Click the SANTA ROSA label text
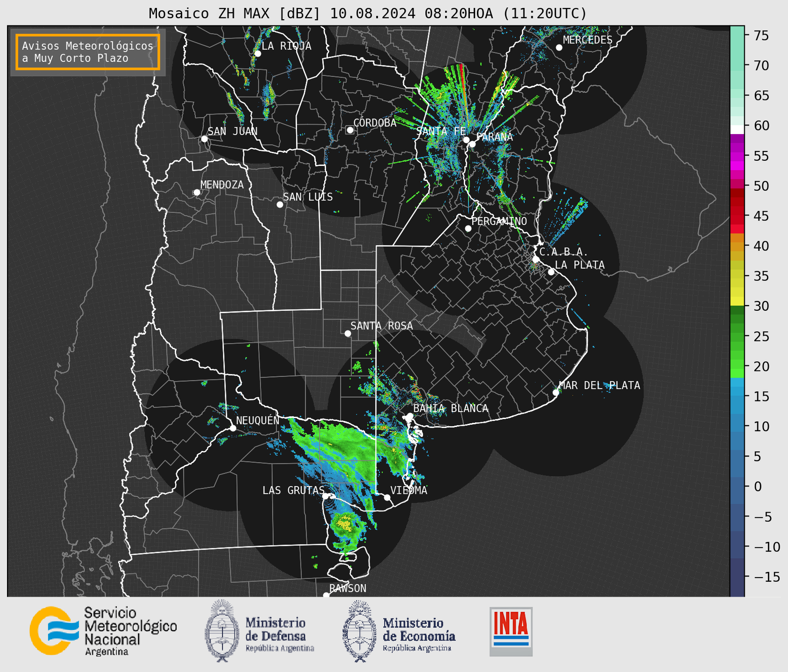788x672 pixels. tap(382, 326)
